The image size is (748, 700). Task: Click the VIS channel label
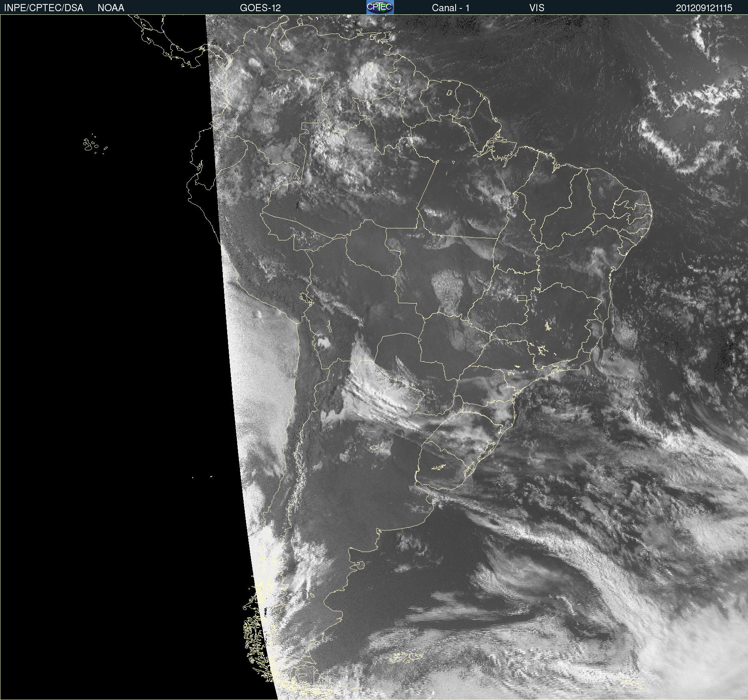point(537,8)
